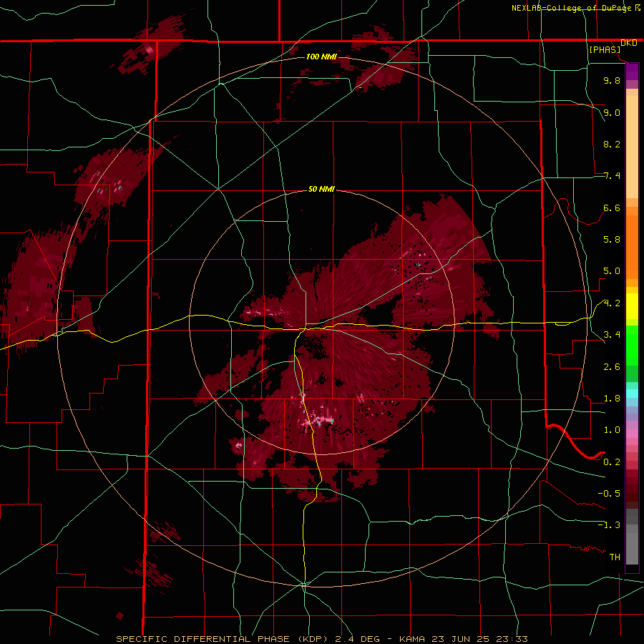
Task: Click the -0.5 scale label
Action: click(609, 494)
